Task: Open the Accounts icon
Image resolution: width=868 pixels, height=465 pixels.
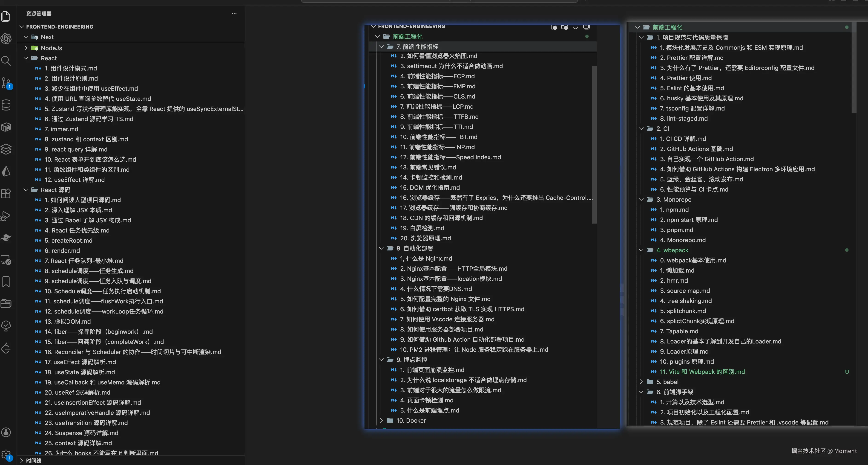Action: tap(6, 432)
